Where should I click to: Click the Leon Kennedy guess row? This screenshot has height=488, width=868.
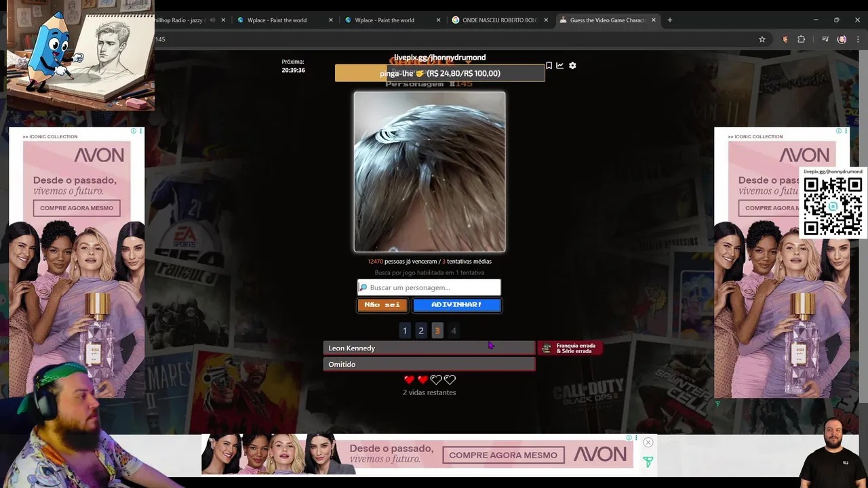pos(429,348)
